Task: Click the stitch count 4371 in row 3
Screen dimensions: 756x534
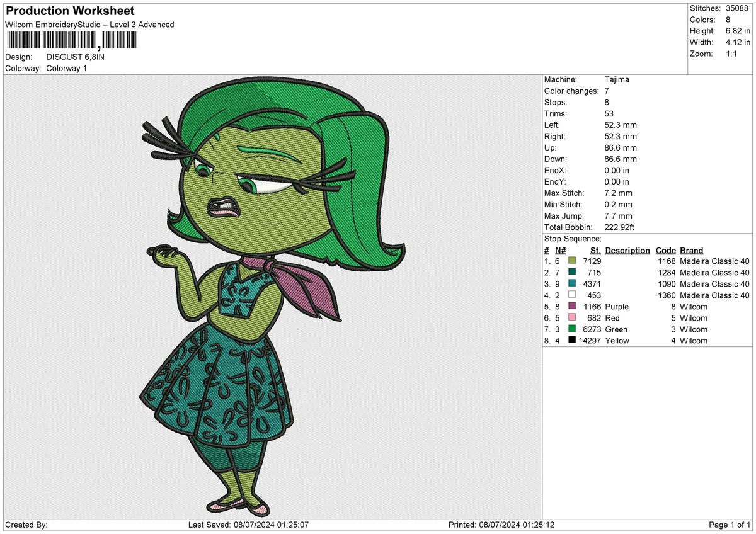Action: [x=592, y=284]
